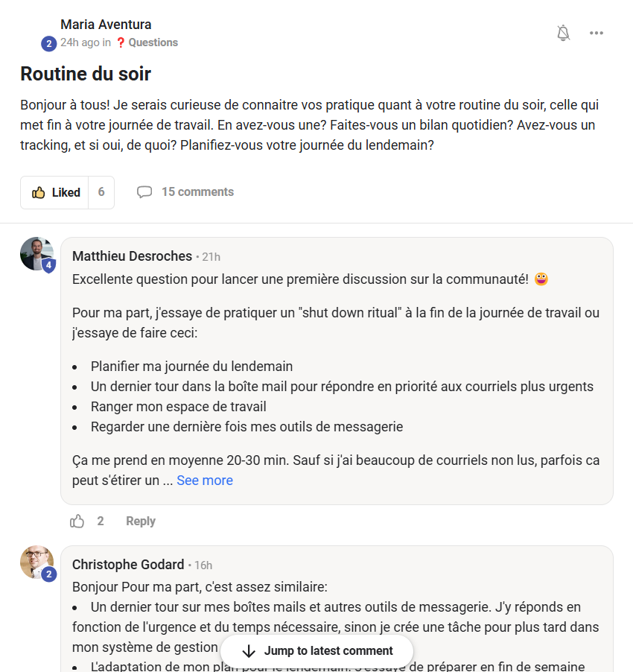Image resolution: width=633 pixels, height=672 pixels.
Task: Expand Matthieu's comment with See more
Action: click(205, 481)
